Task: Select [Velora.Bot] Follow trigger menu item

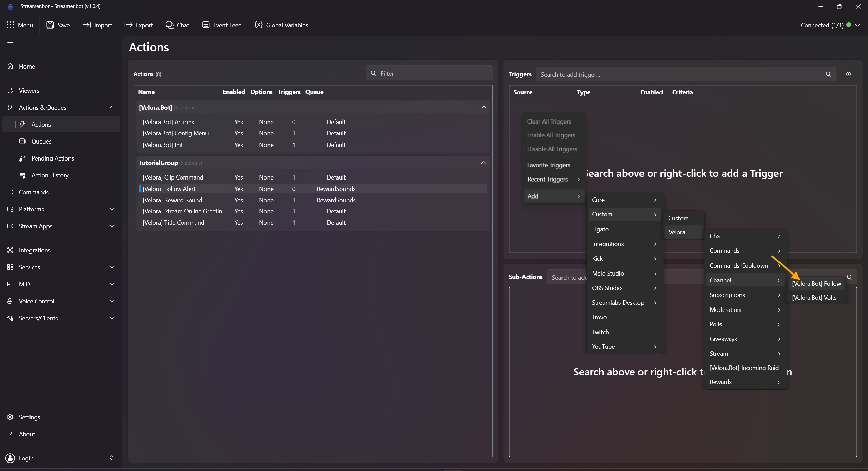Action: [816, 284]
